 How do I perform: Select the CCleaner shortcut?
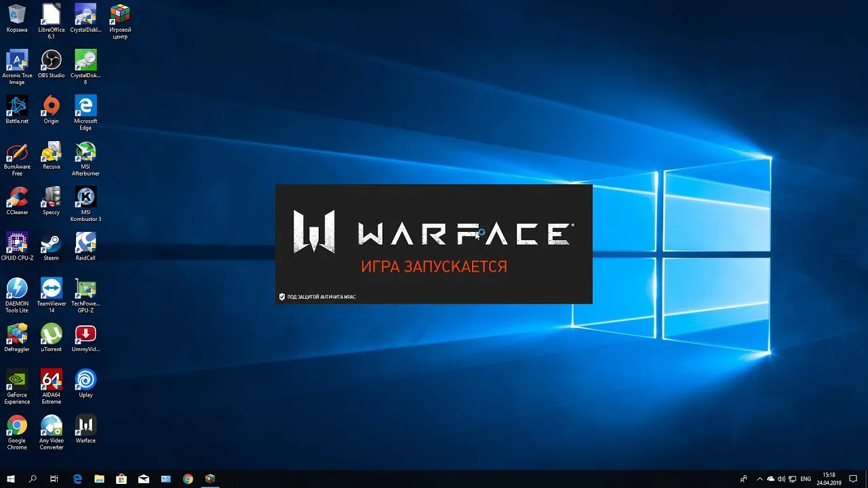tap(17, 201)
